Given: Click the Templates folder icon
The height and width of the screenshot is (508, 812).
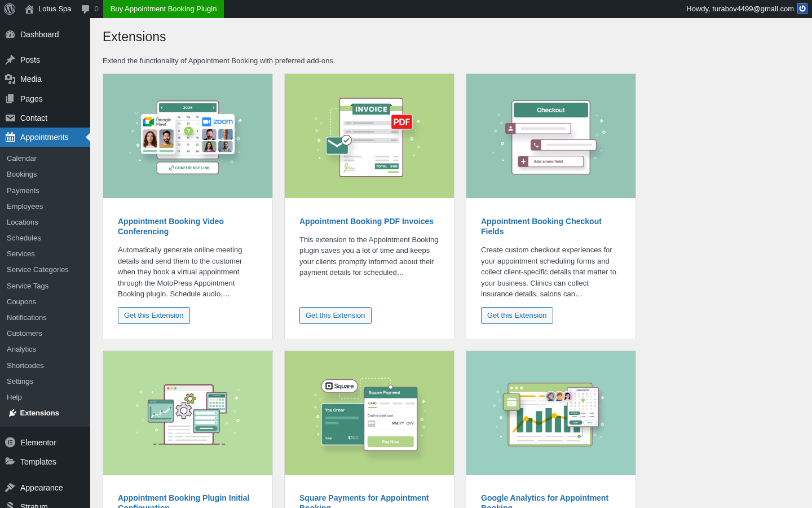Looking at the screenshot, I should click(10, 462).
